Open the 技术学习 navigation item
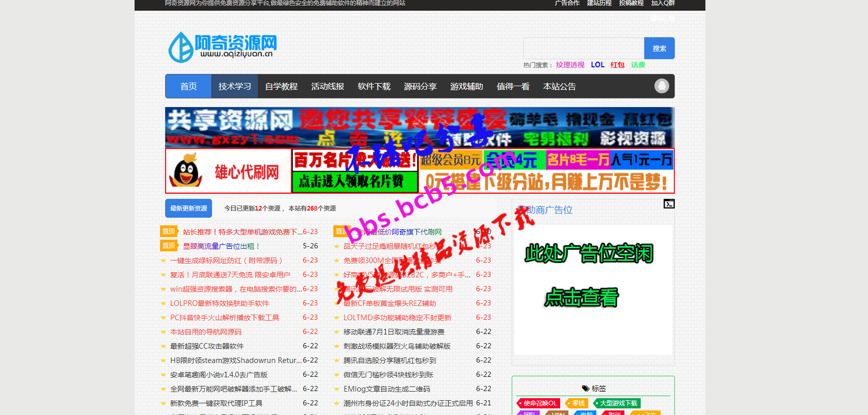 click(235, 86)
